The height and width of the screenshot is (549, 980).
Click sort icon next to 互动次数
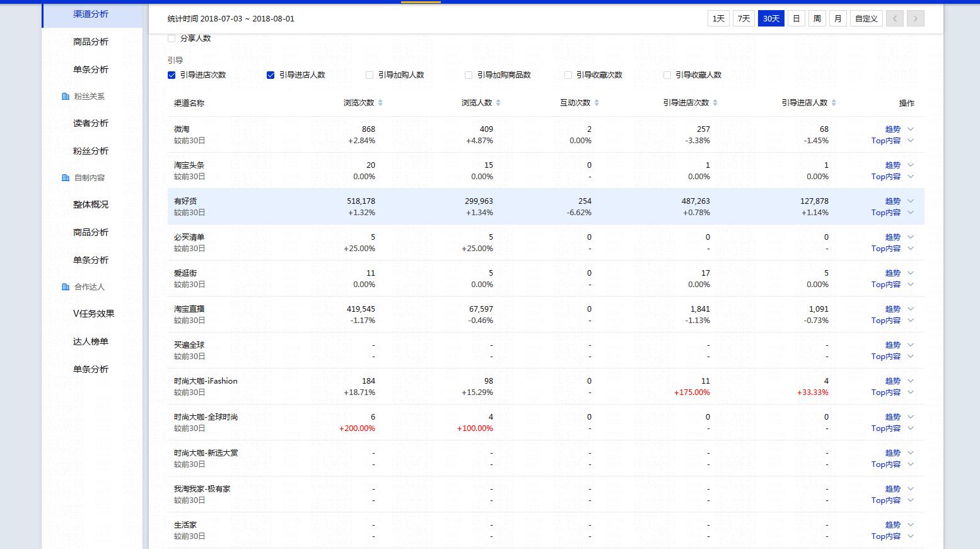597,103
